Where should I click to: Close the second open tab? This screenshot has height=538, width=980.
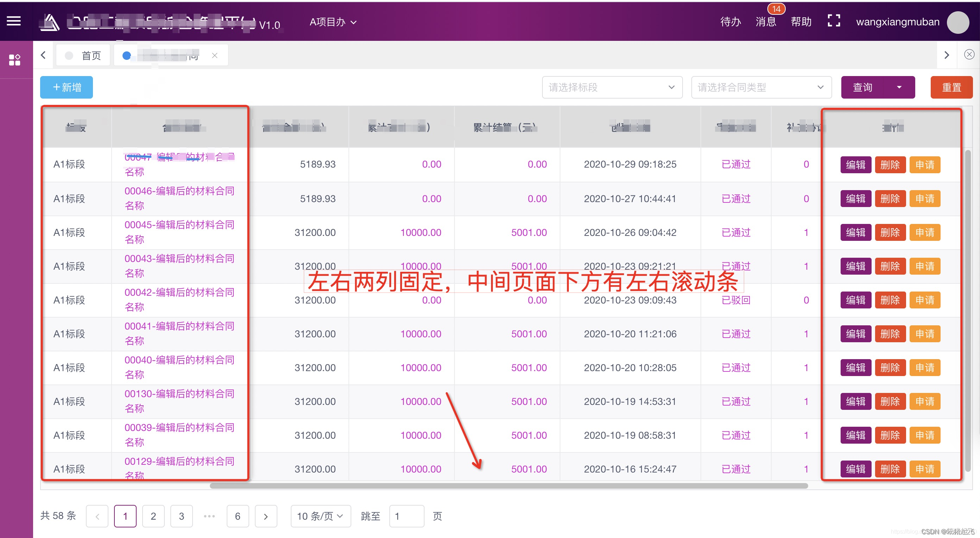pos(215,56)
